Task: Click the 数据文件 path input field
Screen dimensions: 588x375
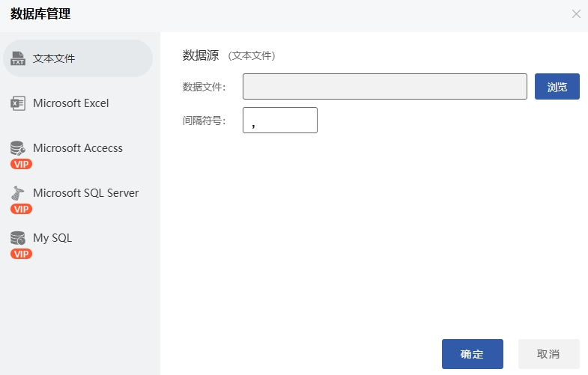Action: 385,87
